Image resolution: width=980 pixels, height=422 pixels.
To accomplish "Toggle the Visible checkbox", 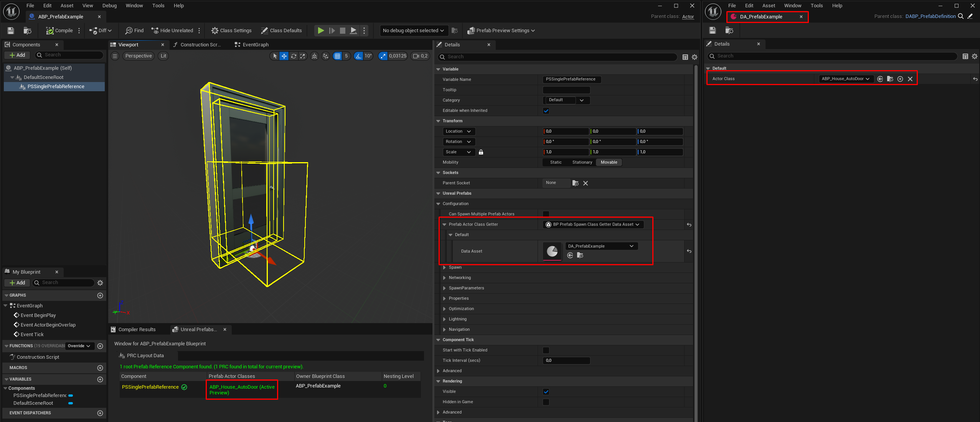I will click(x=546, y=392).
